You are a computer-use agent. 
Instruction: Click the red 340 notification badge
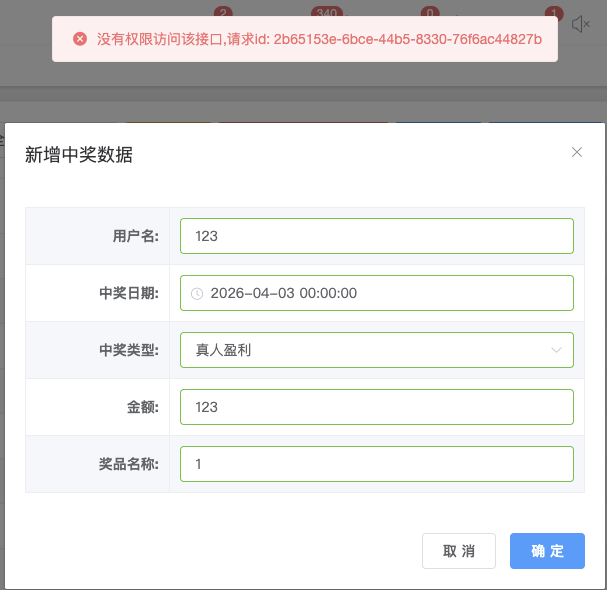(325, 13)
